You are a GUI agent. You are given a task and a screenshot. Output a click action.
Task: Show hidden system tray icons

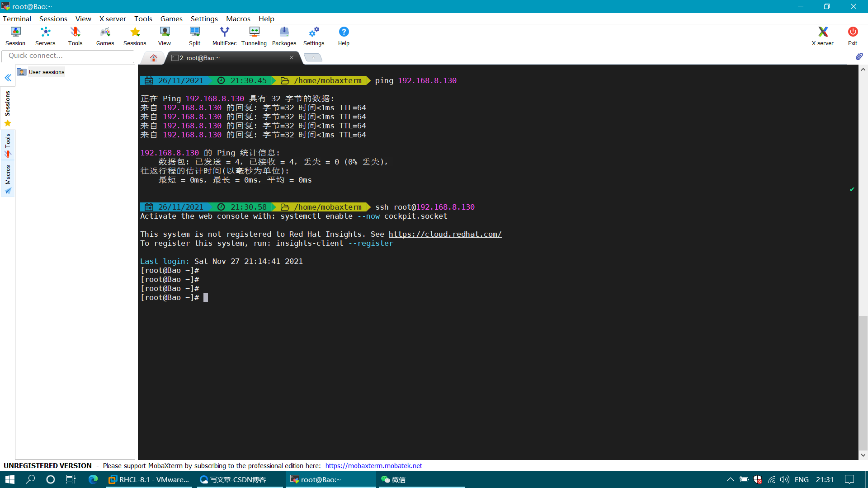(730, 479)
